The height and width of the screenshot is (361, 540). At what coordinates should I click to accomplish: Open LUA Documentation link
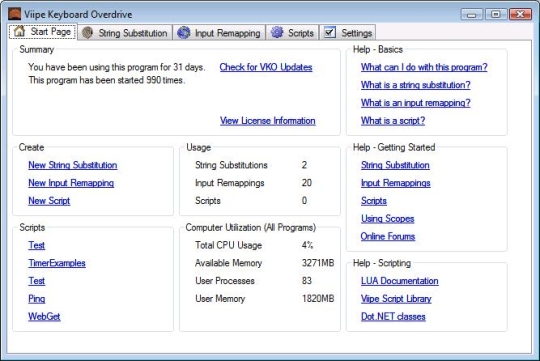pyautogui.click(x=399, y=281)
